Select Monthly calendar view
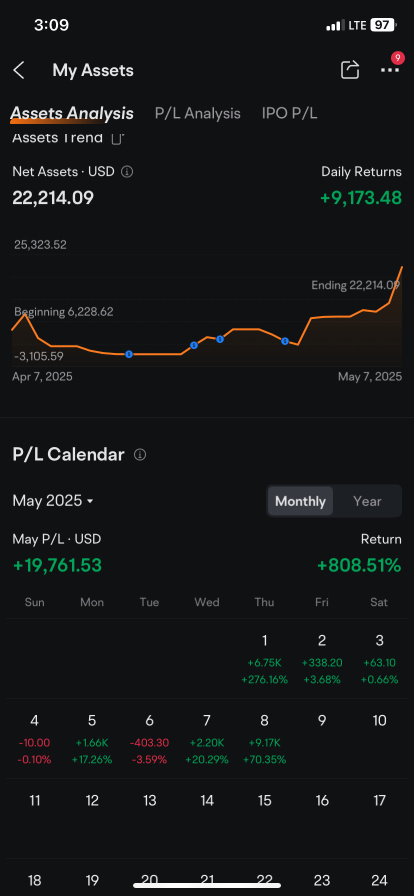414x896 pixels. pyautogui.click(x=300, y=501)
